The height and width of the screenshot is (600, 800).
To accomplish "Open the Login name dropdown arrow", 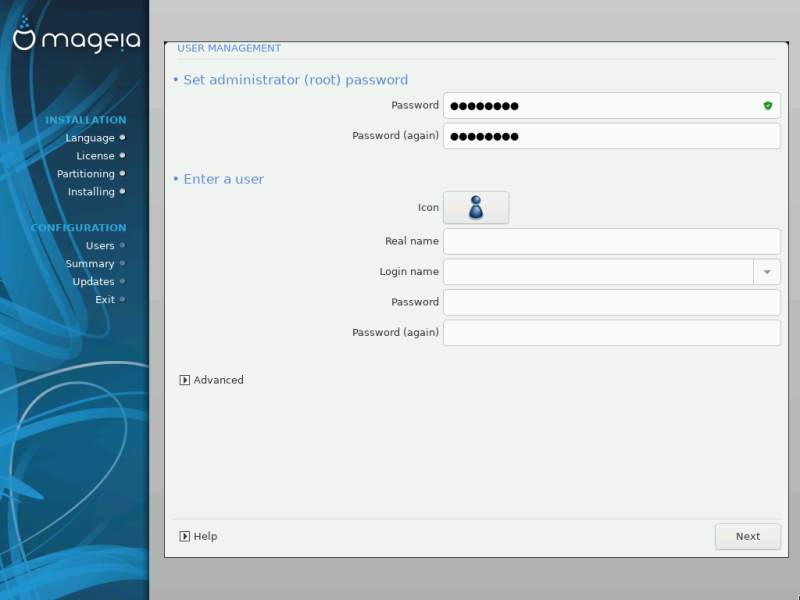I will click(767, 272).
